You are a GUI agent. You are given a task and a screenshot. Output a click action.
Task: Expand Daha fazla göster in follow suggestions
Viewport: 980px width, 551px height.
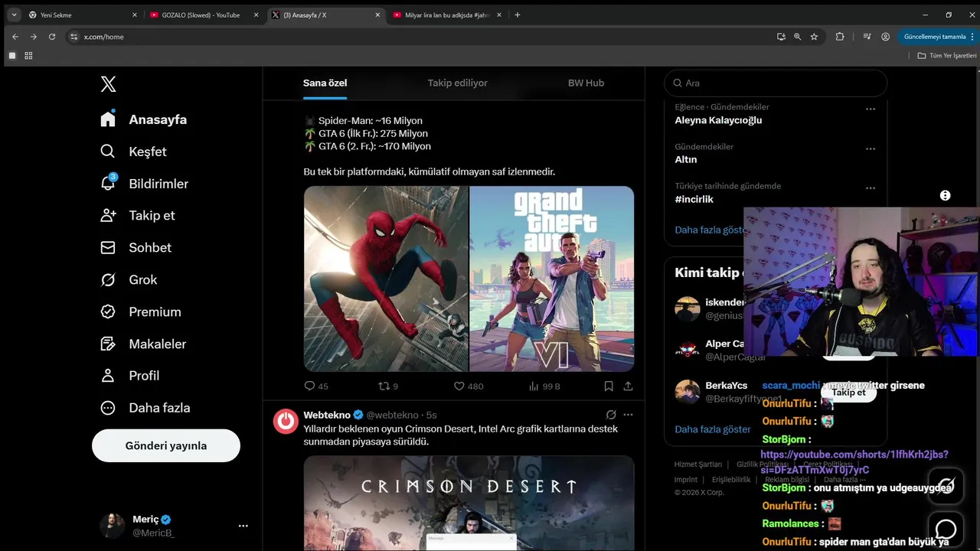tap(713, 429)
